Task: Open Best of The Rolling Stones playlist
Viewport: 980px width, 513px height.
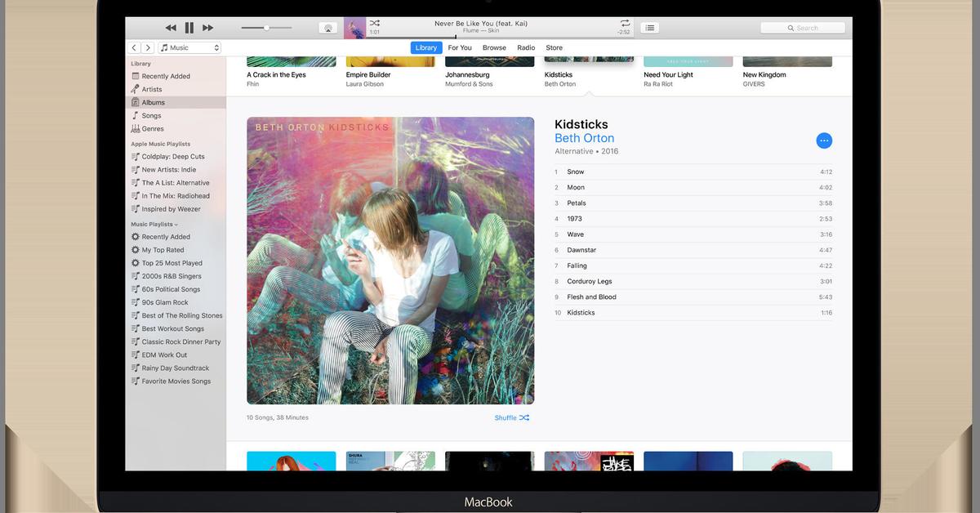Action: [176, 315]
